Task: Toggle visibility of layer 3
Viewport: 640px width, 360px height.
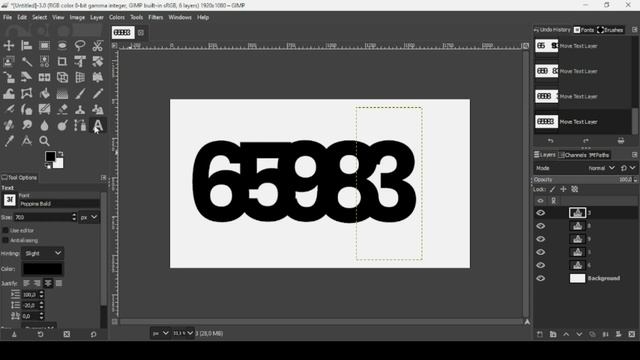Action: coord(540,213)
